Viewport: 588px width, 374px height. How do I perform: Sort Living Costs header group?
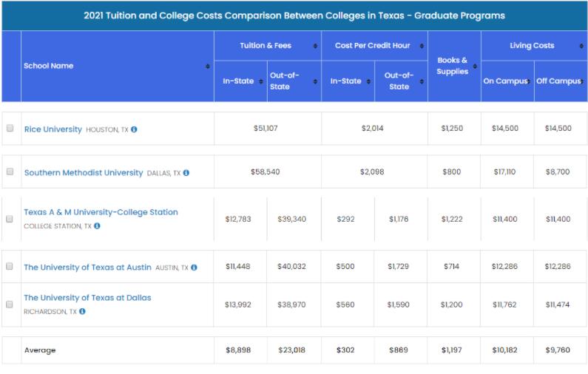click(581, 46)
